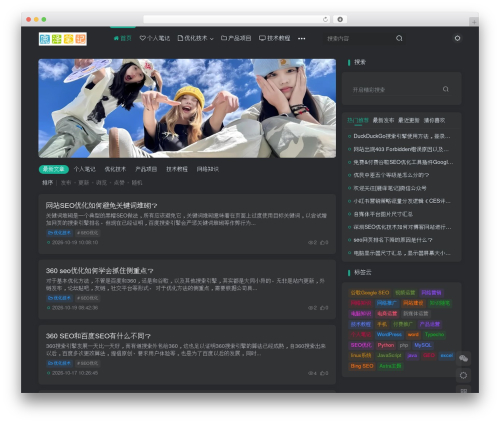Focus the sidebar 搜索 input field
500x423 pixels.
[396, 89]
